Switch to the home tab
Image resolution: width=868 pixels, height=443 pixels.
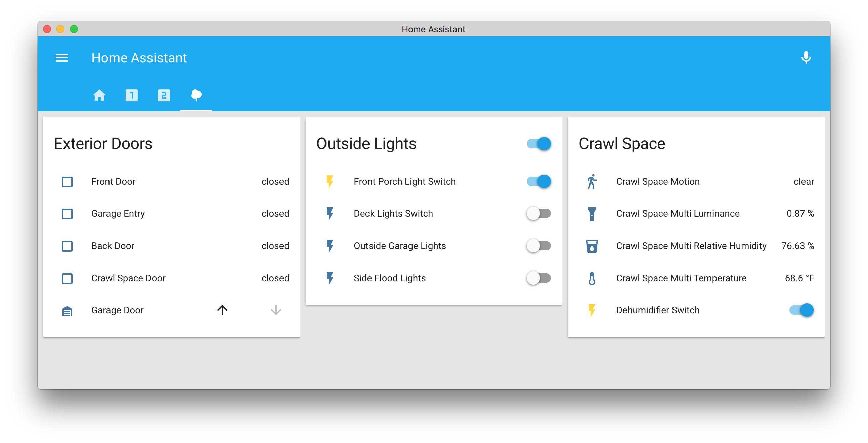coord(99,95)
